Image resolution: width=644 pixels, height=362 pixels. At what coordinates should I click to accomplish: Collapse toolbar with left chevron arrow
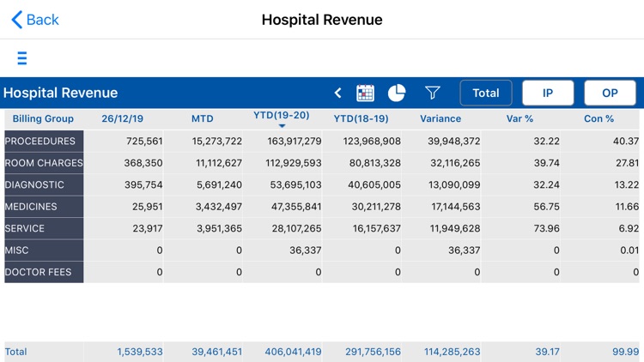tap(337, 93)
